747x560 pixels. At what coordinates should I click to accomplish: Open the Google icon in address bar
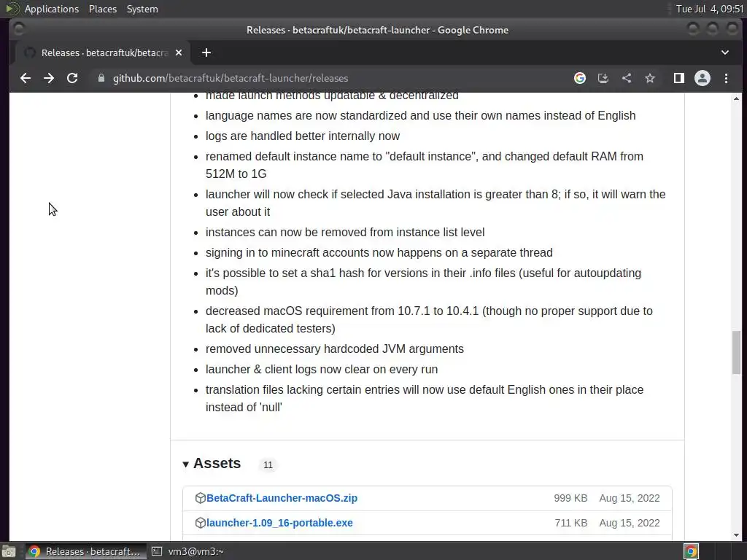click(x=580, y=78)
